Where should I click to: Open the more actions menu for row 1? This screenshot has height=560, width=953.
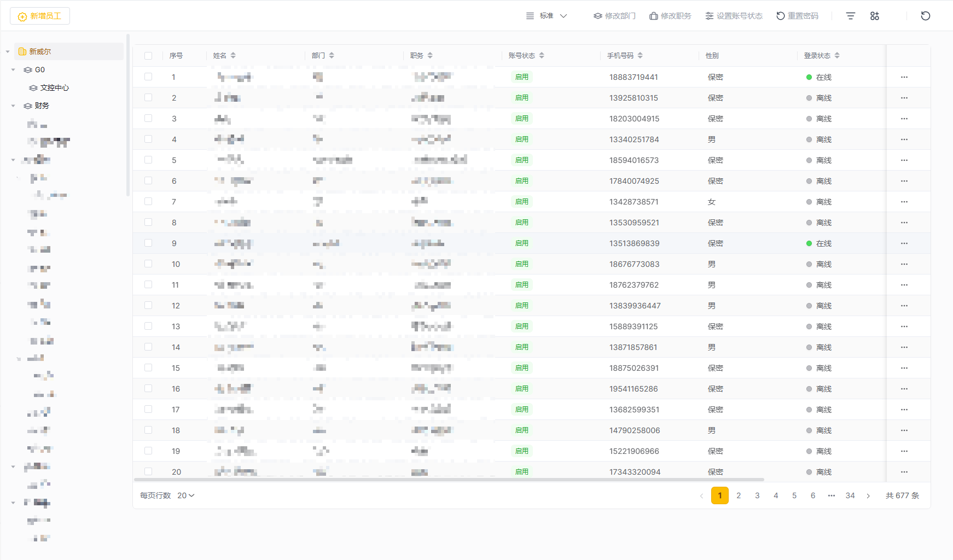click(904, 77)
